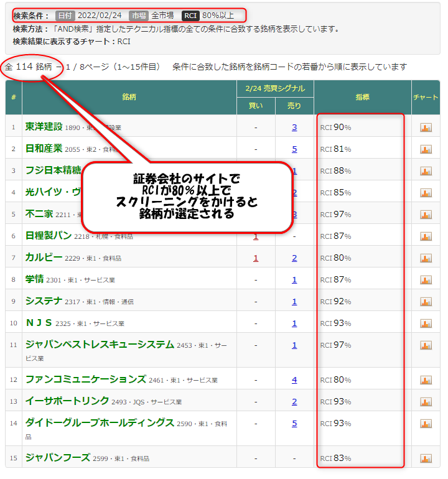This screenshot has height=479, width=448.
Task: Open chart icon for ダイドーグループホールディングス row
Action: click(x=426, y=424)
